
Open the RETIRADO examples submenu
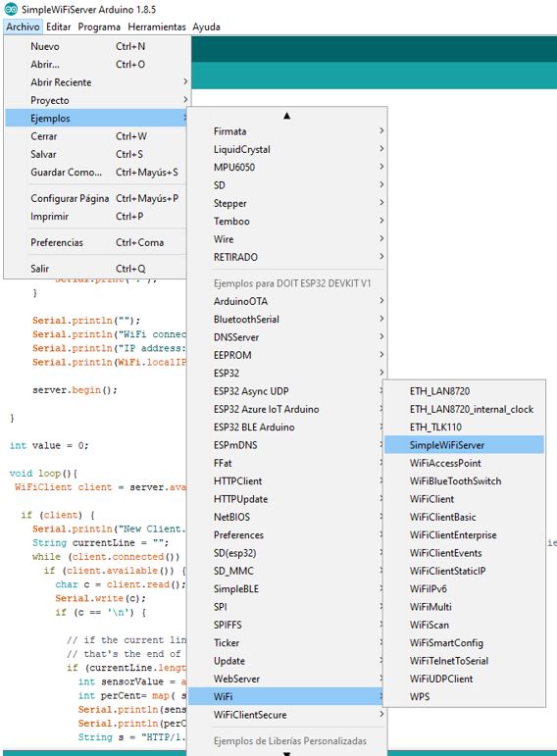(287, 257)
